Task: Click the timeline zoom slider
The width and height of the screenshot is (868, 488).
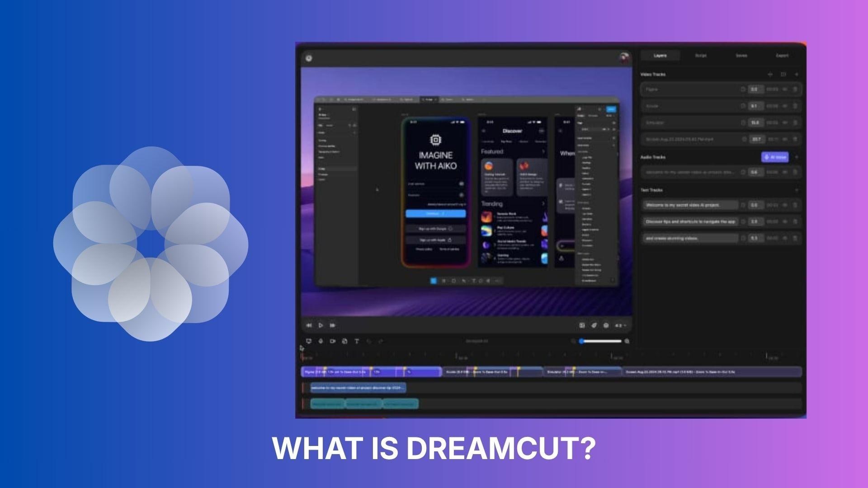Action: tap(600, 341)
